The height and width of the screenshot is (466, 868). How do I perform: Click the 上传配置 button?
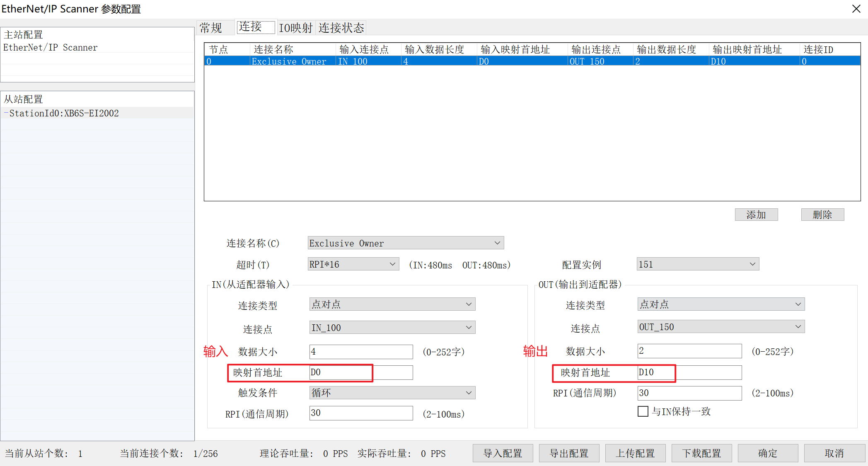(635, 453)
